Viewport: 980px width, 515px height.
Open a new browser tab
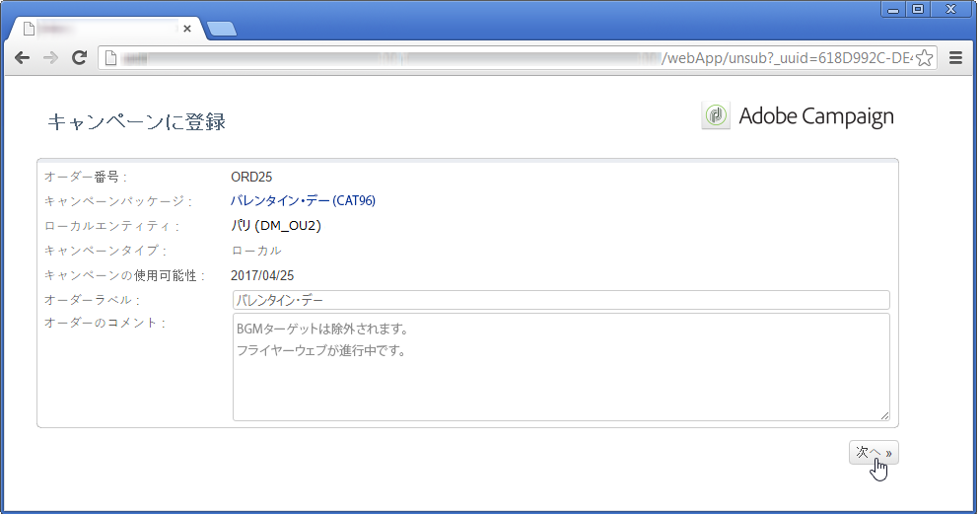[221, 29]
